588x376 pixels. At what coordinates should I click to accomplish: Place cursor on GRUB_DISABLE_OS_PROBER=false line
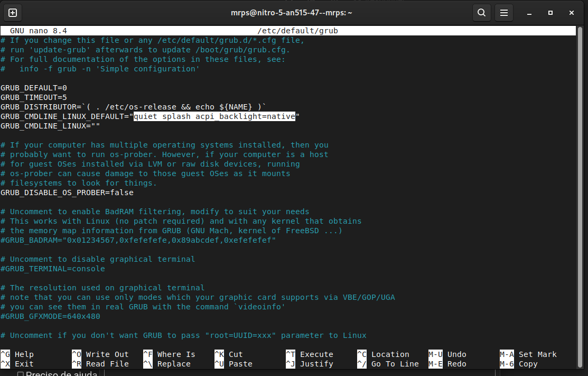(67, 192)
